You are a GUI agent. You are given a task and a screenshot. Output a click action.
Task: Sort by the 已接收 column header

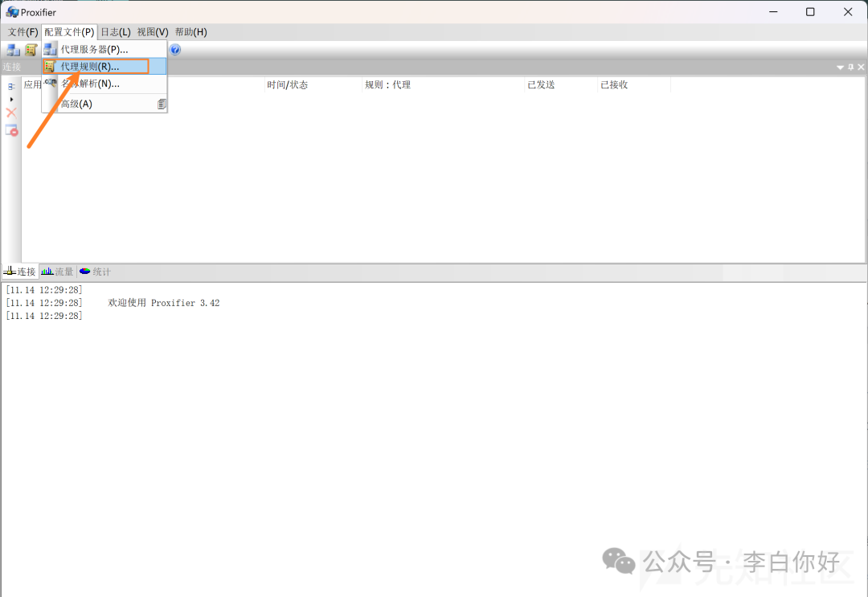tap(634, 84)
